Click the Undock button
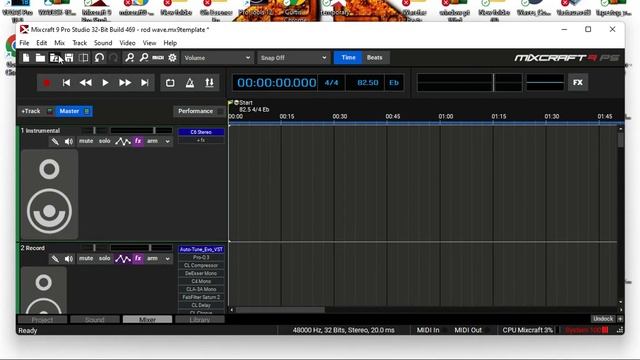The width and height of the screenshot is (640, 360). coord(602,318)
